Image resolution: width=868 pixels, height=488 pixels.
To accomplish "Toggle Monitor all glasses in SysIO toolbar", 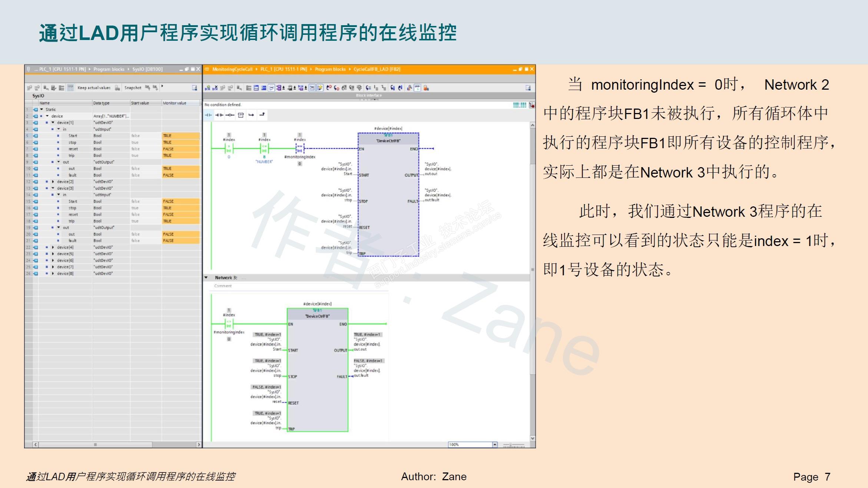I will (70, 88).
